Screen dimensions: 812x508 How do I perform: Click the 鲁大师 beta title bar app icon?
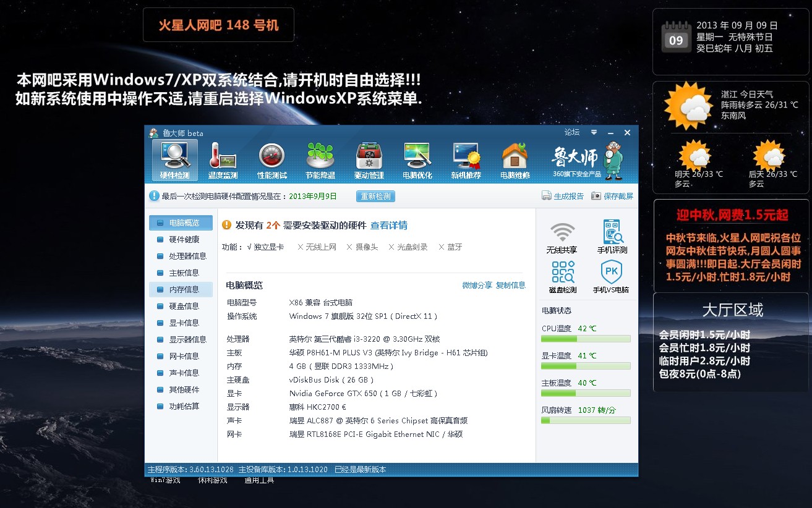pyautogui.click(x=154, y=133)
